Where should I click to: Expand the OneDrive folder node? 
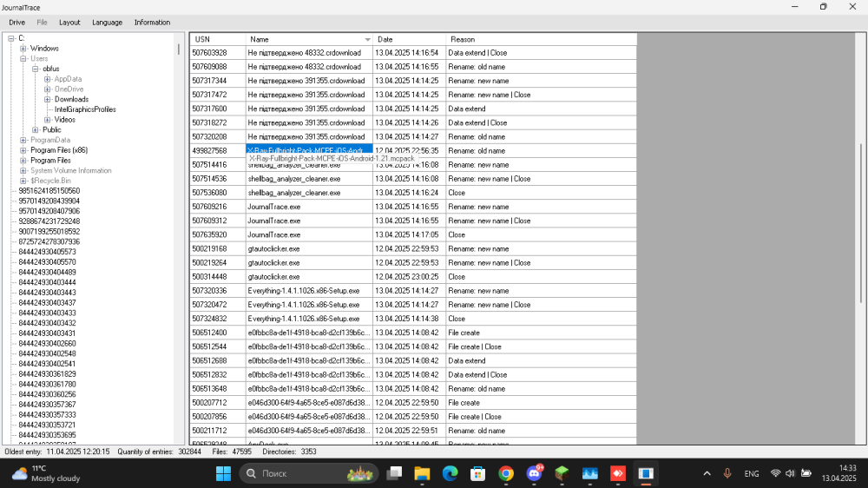coord(48,89)
